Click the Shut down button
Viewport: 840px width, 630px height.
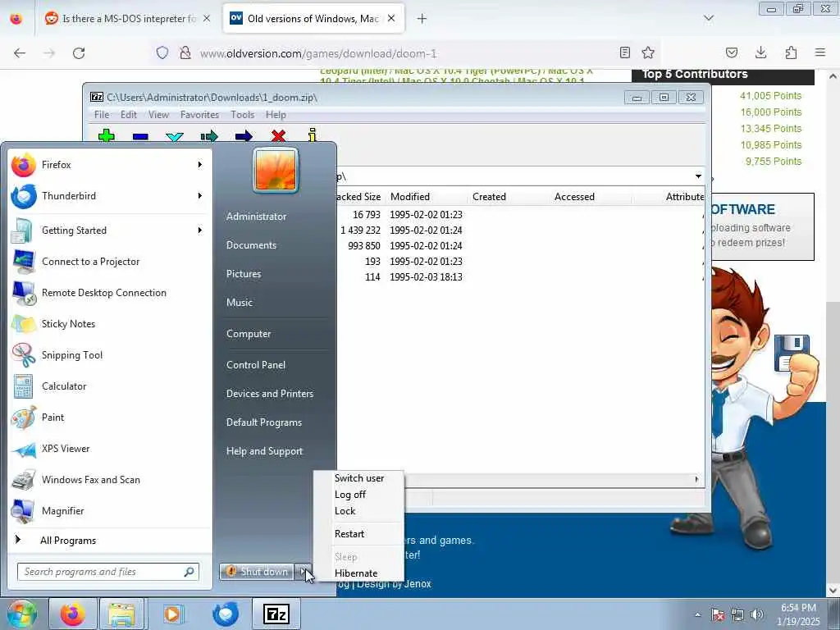tap(257, 572)
